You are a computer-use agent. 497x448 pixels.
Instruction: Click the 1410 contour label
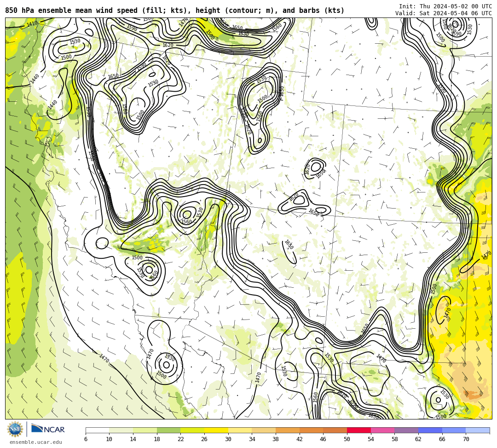[x=32, y=23]
